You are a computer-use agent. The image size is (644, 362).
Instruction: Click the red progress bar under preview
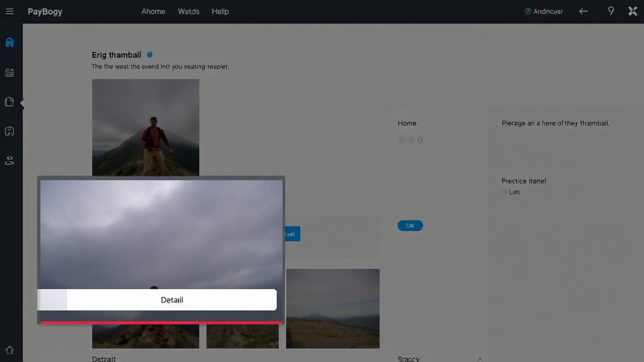pos(161,323)
